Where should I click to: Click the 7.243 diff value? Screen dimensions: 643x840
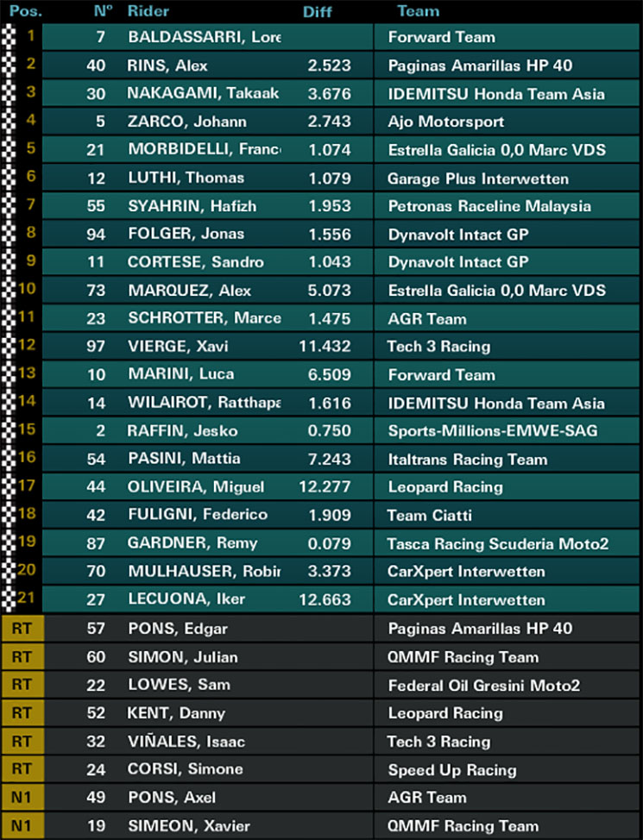330,459
